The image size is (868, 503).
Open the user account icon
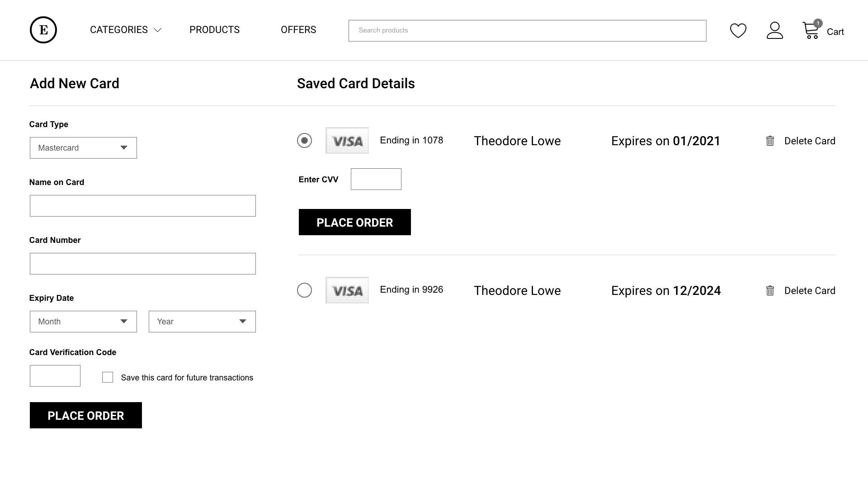774,30
